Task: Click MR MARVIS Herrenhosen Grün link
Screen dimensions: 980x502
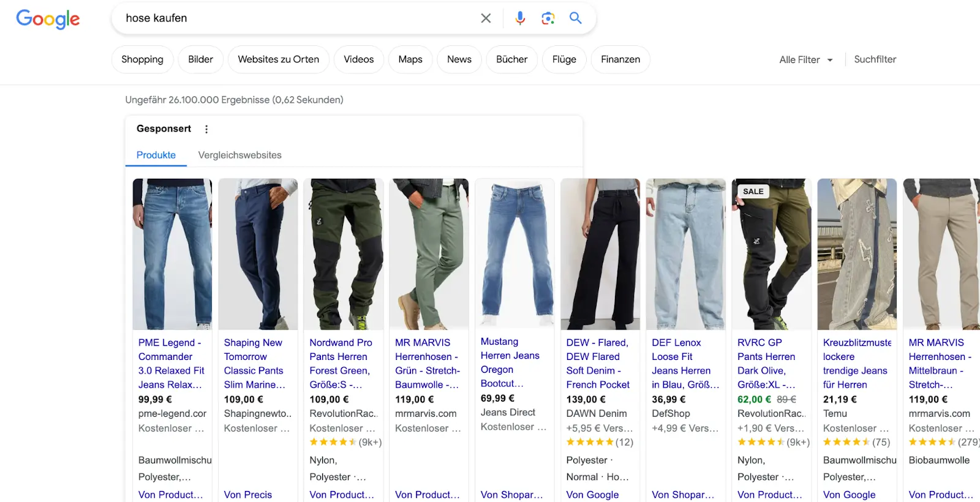Action: pos(428,364)
